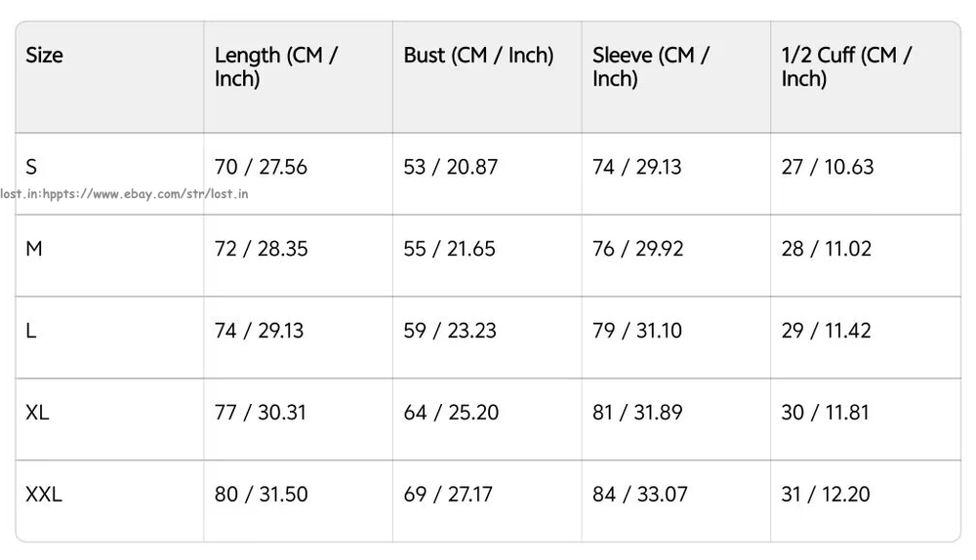
Task: Select the 55 / 21.65 bust value
Action: click(x=449, y=249)
